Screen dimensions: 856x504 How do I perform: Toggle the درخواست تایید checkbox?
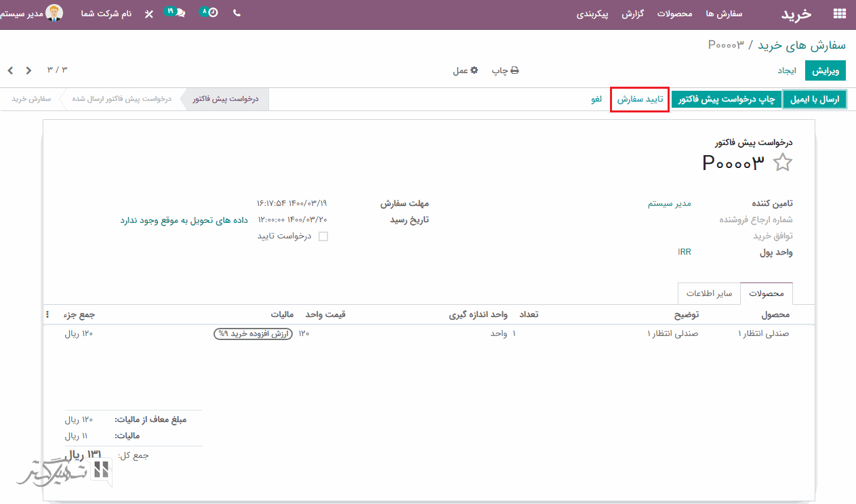tap(323, 236)
